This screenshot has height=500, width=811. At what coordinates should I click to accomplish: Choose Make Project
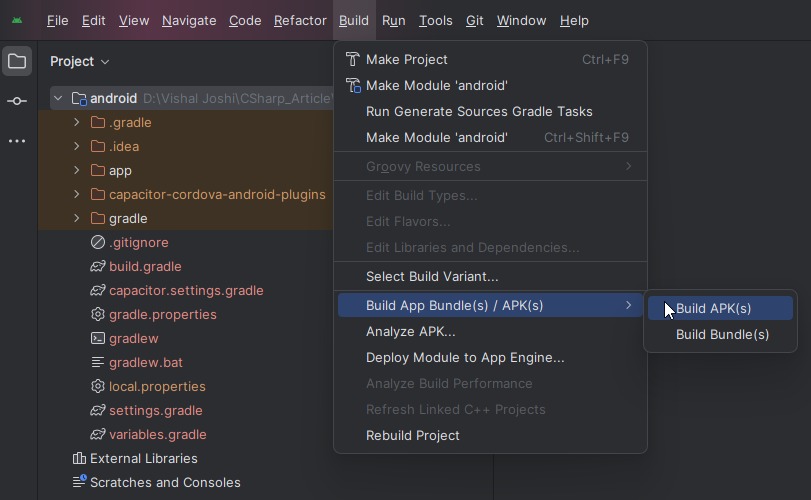[490, 59]
